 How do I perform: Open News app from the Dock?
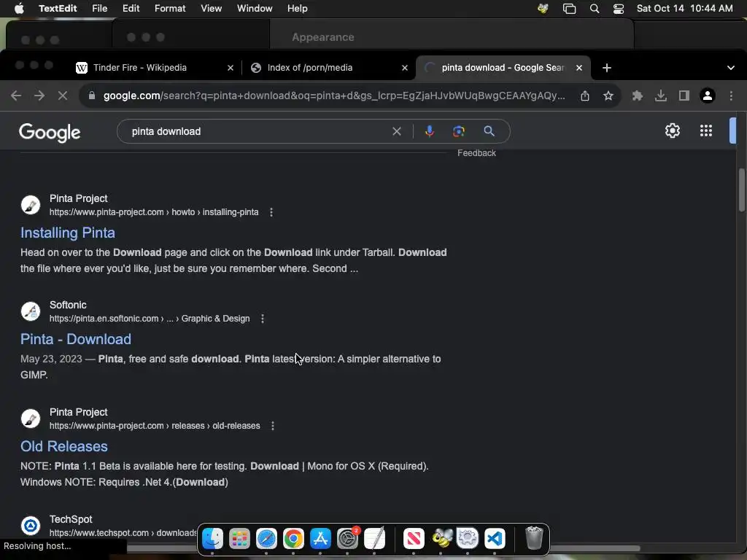[414, 539]
